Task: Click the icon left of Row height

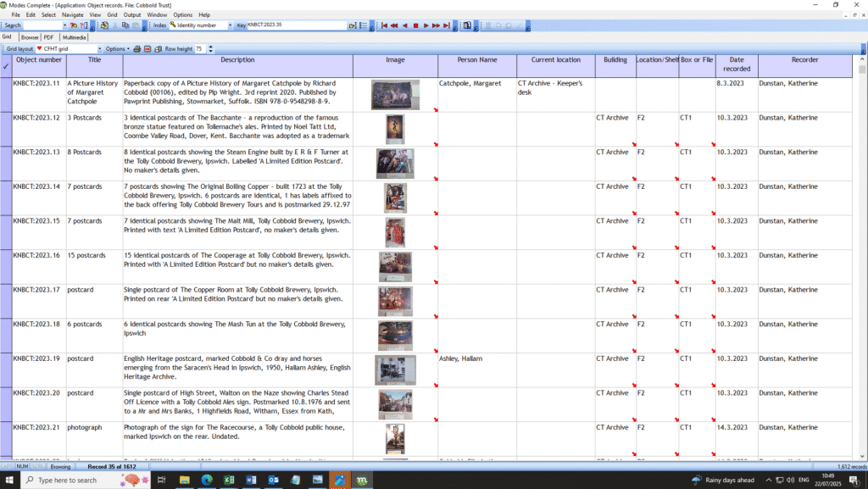Action: point(158,48)
